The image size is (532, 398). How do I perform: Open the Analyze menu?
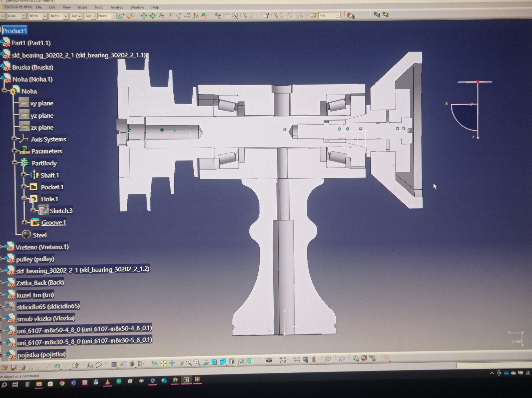[x=117, y=8]
